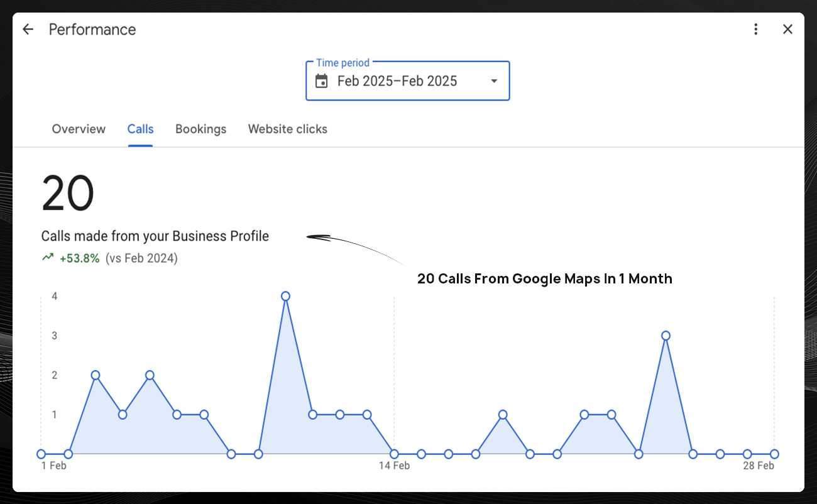Click the Calls made from your Business Profile label

(155, 236)
